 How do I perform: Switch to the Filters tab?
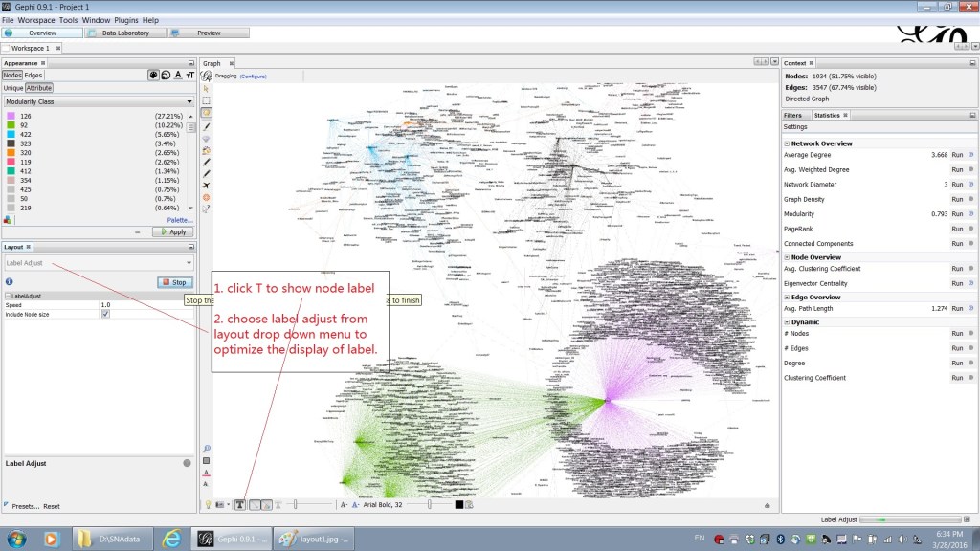tap(793, 115)
